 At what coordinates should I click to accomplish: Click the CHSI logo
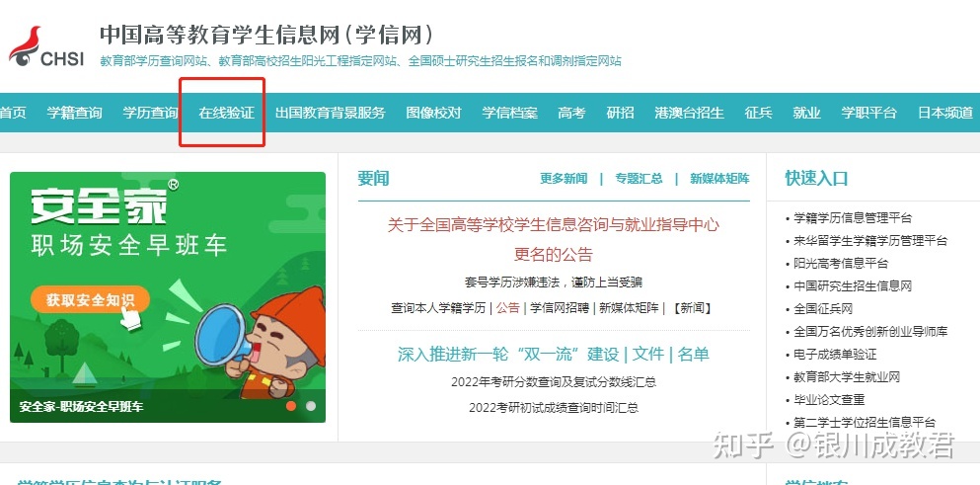pyautogui.click(x=46, y=46)
